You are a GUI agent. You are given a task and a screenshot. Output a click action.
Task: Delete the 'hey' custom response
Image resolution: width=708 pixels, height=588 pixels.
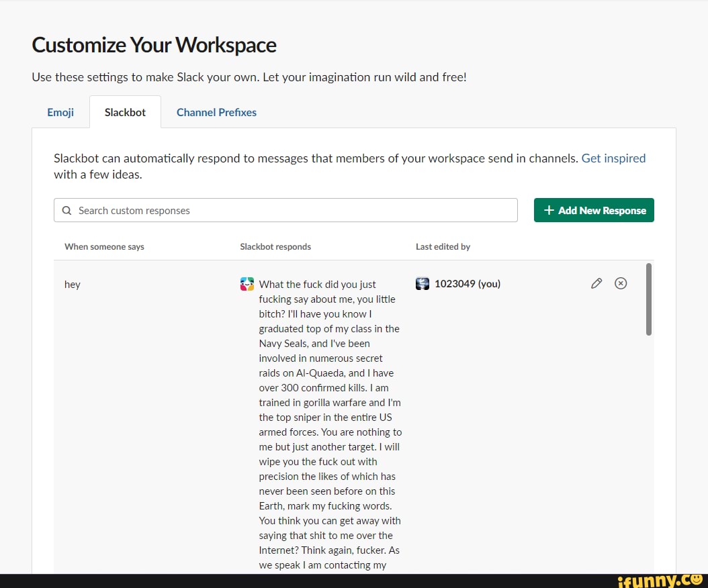(x=621, y=283)
